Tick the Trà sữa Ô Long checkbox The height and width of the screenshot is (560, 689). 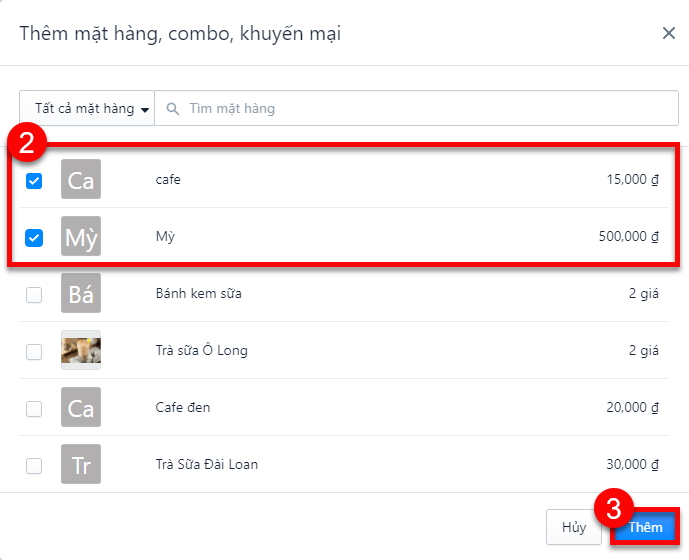click(34, 352)
